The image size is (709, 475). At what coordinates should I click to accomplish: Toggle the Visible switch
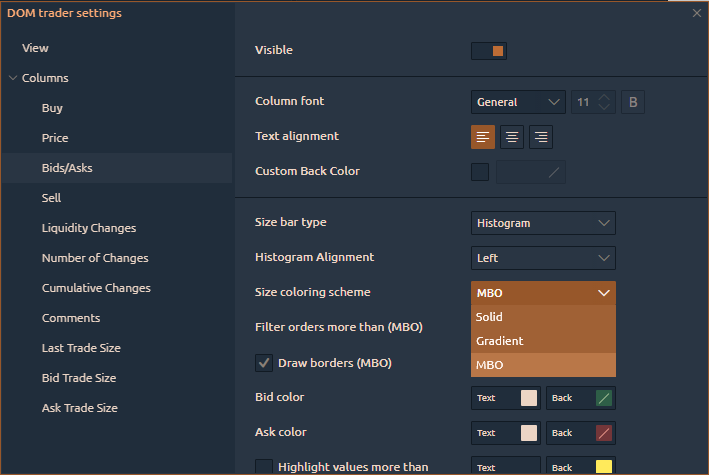coord(489,50)
